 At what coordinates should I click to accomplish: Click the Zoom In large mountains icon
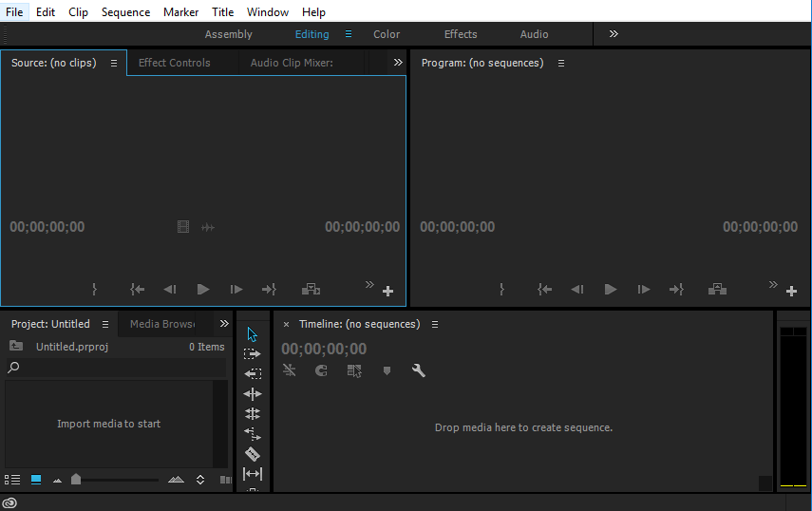point(176,480)
